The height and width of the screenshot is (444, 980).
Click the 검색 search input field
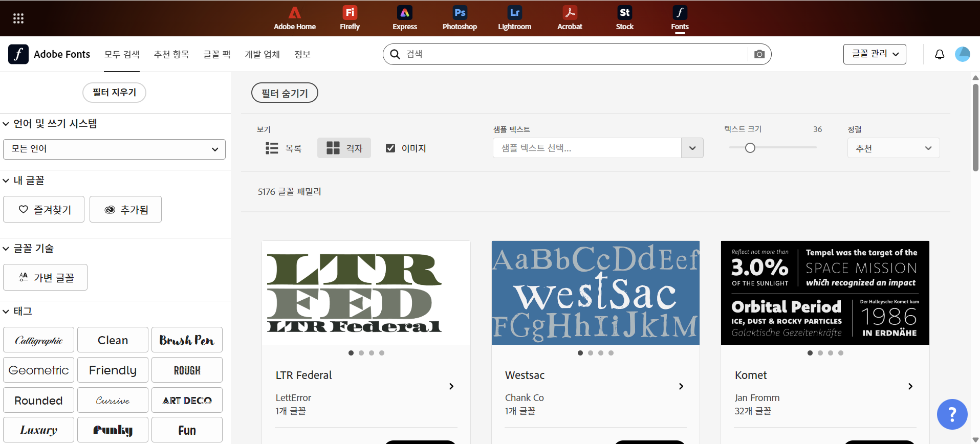pyautogui.click(x=573, y=54)
